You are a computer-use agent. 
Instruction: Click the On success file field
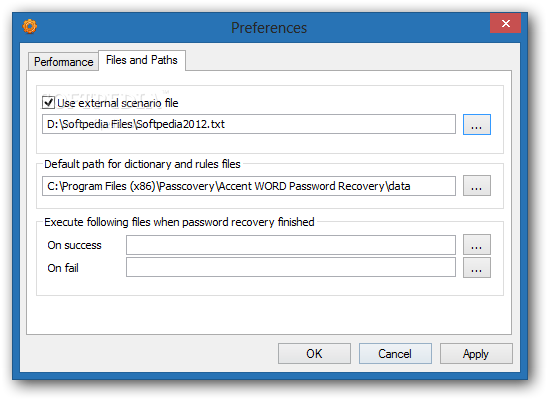pos(291,245)
